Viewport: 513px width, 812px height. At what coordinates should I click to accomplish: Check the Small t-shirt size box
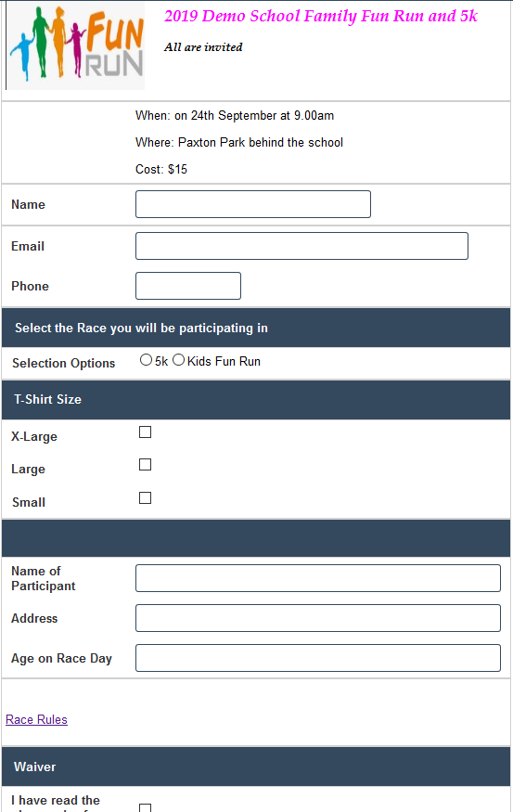click(146, 497)
